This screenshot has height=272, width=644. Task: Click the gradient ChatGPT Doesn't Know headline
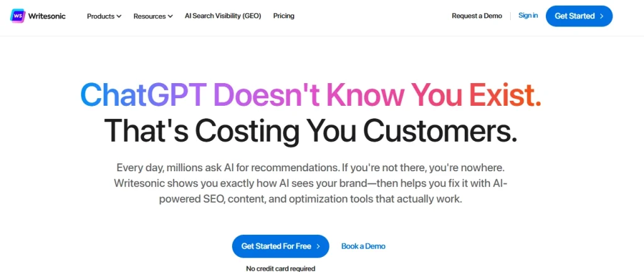(x=311, y=95)
